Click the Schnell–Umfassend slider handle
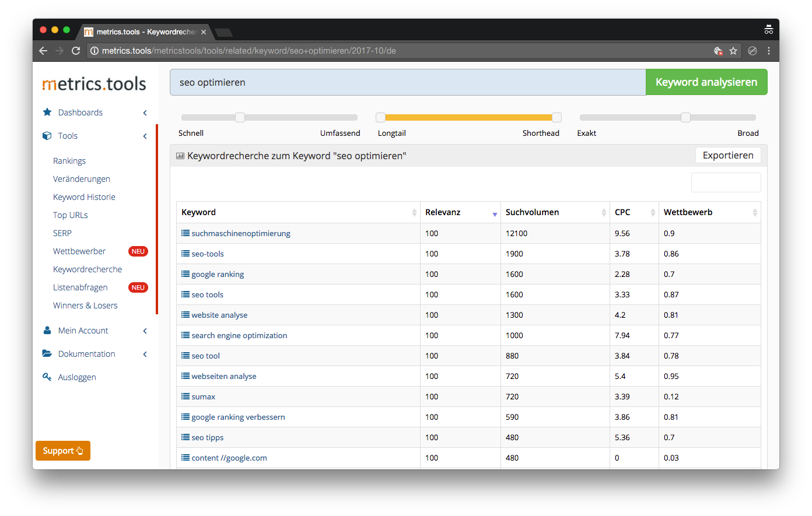Image resolution: width=812 pixels, height=516 pixels. point(240,118)
